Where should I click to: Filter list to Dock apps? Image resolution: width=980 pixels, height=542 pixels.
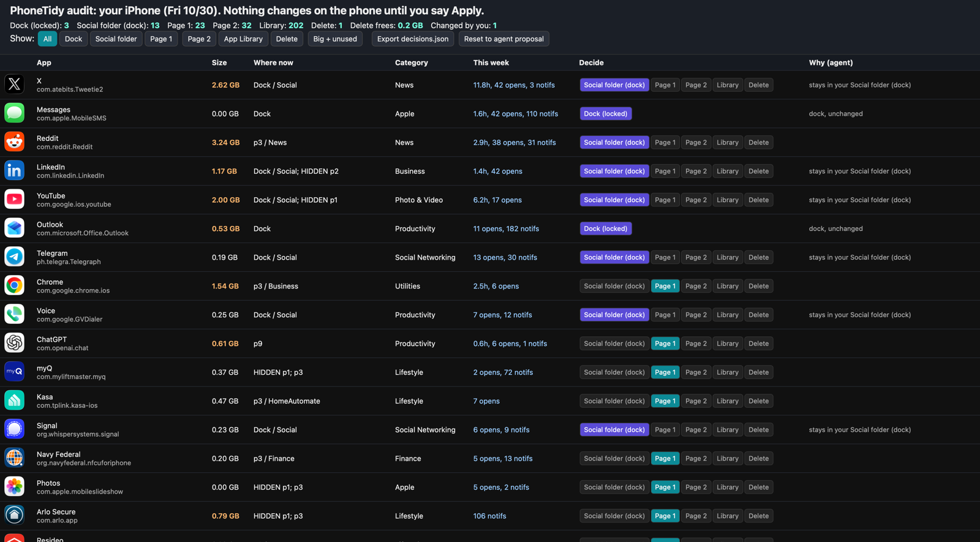pos(73,39)
